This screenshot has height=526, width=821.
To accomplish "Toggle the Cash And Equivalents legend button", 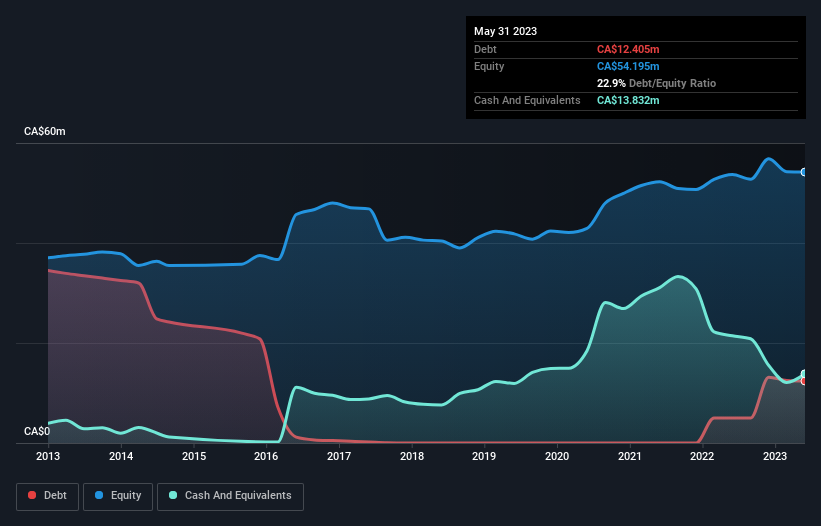I will tap(230, 496).
